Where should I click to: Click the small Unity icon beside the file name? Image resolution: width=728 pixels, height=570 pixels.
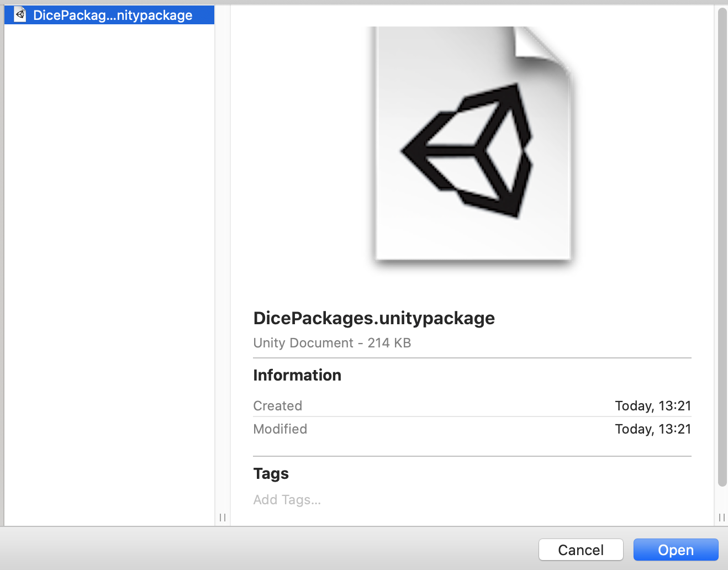point(20,15)
